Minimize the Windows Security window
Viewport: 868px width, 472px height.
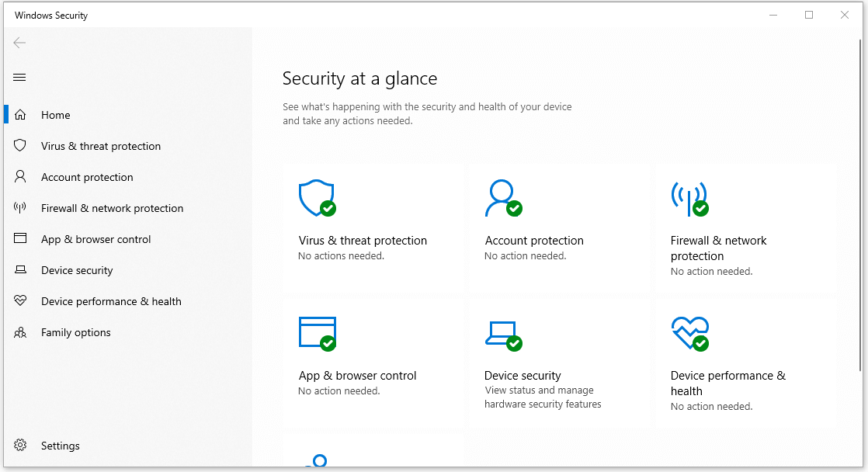click(773, 15)
